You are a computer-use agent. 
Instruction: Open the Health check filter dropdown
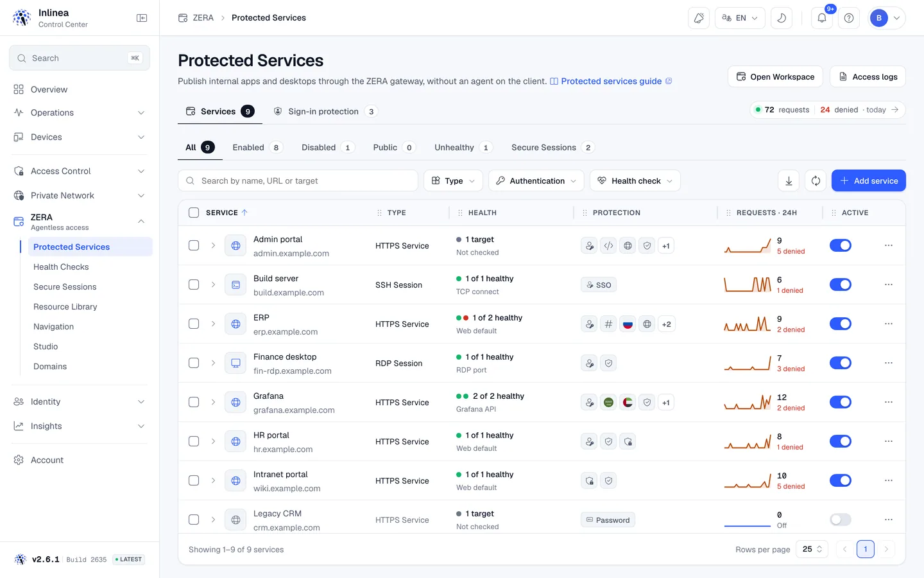[x=635, y=181]
